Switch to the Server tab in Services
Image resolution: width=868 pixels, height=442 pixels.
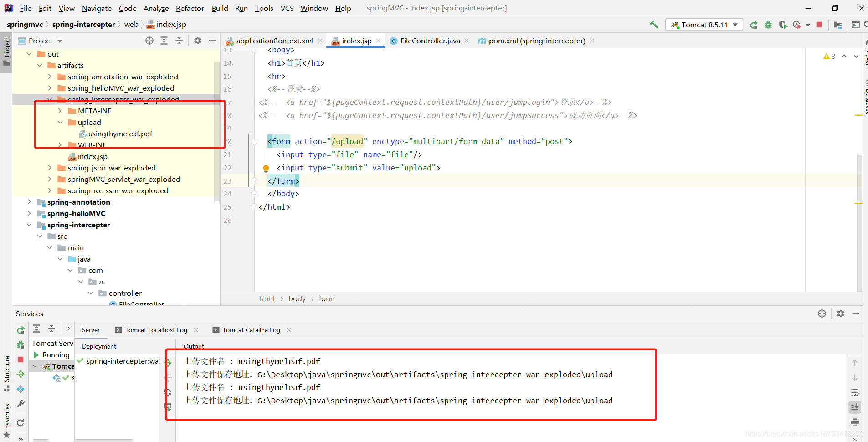click(91, 330)
